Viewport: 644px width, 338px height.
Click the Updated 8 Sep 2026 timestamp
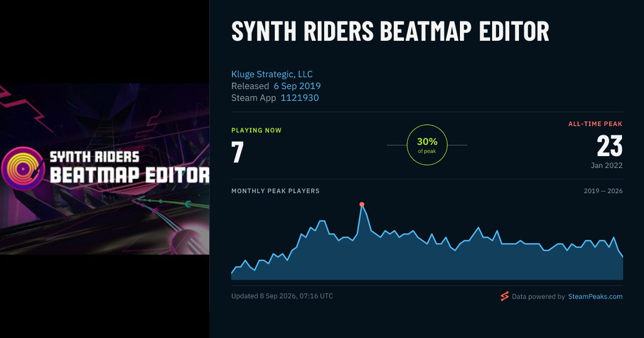tap(282, 296)
